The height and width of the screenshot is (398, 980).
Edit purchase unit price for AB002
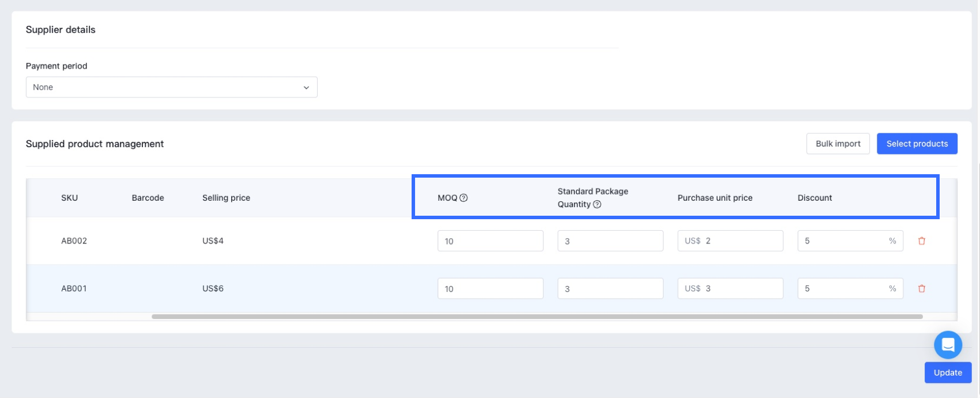coord(741,241)
